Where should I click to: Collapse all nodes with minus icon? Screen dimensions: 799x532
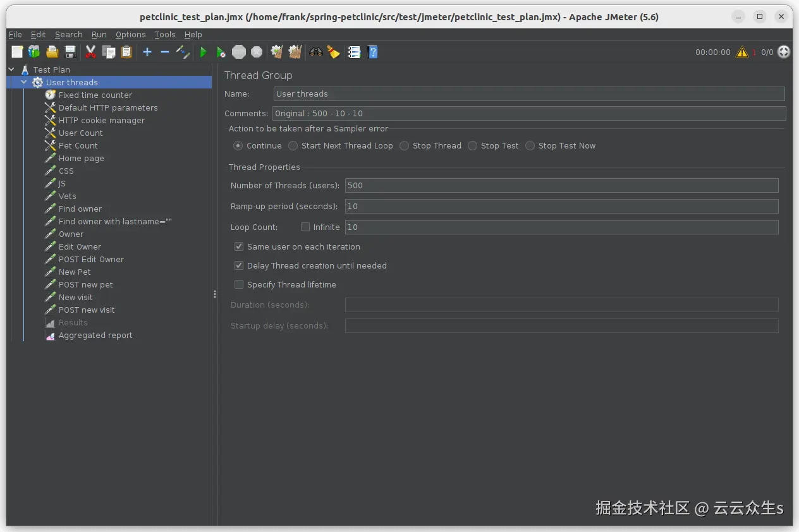(165, 52)
